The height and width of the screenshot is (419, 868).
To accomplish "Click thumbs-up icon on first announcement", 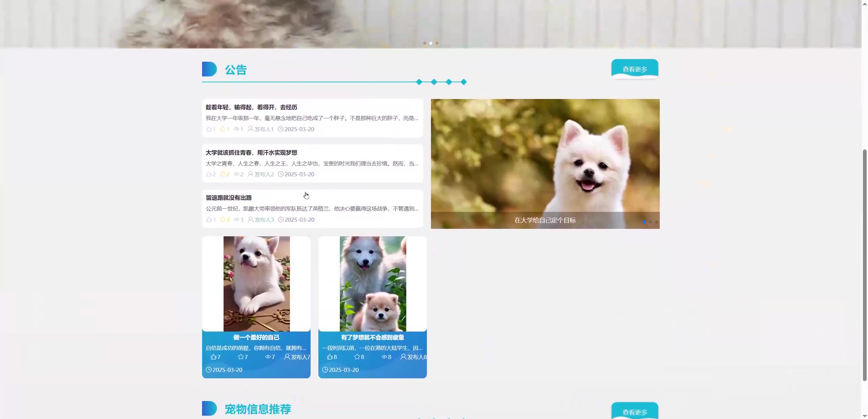I will (209, 129).
